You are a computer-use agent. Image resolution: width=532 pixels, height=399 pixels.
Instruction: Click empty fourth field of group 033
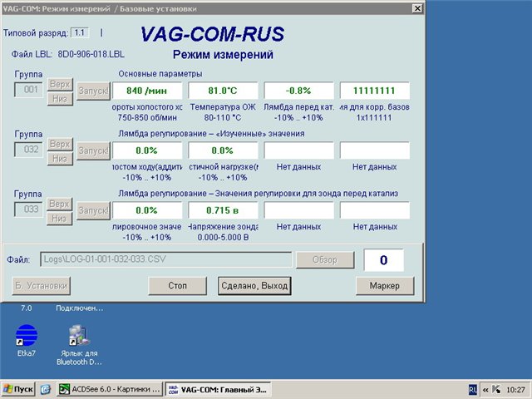tap(375, 210)
